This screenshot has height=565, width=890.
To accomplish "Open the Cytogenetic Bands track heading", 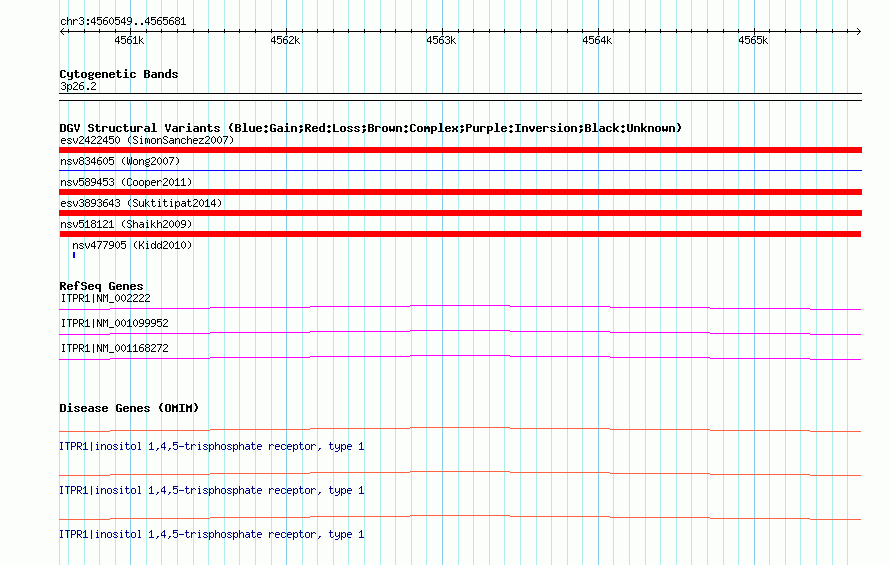I will point(119,74).
